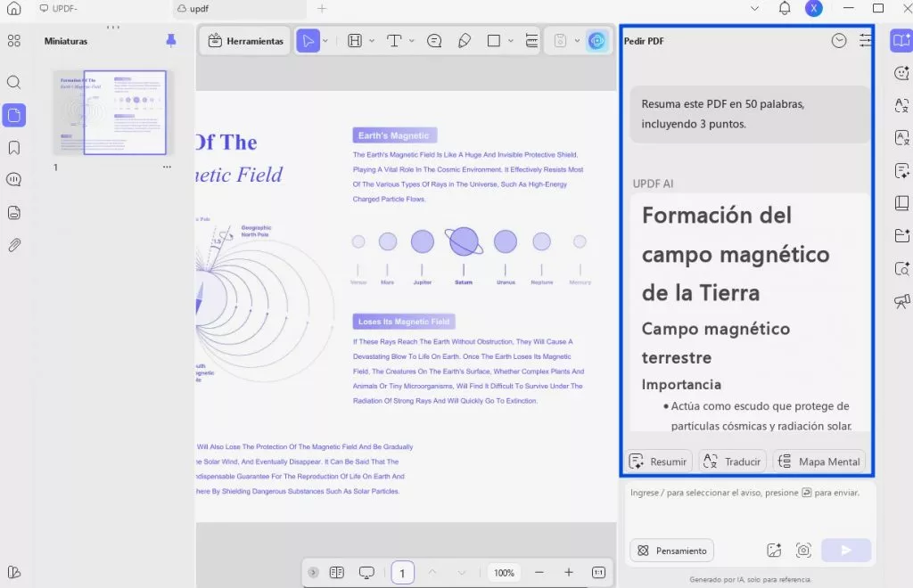
Task: Switch to the "UPDF-" document tab
Action: pyautogui.click(x=58, y=9)
